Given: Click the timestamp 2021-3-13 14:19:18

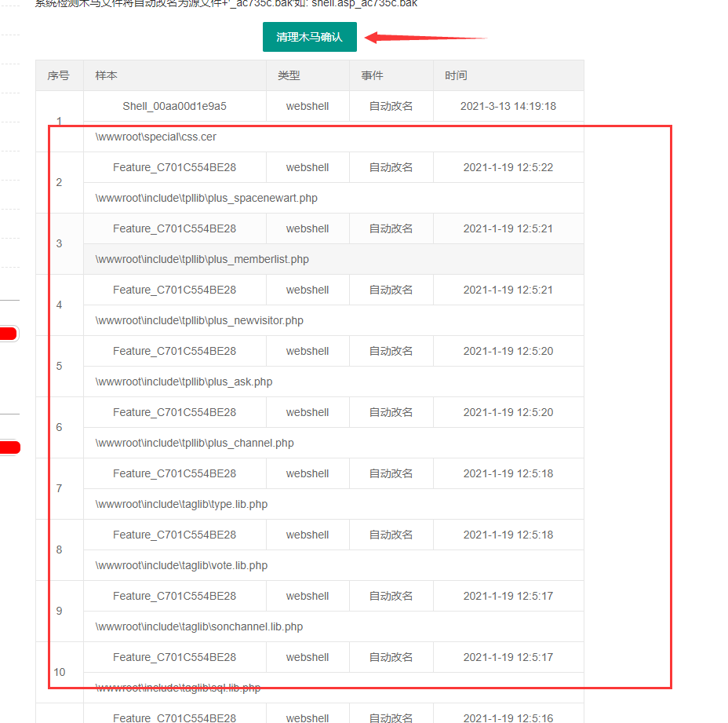Looking at the screenshot, I should click(508, 106).
